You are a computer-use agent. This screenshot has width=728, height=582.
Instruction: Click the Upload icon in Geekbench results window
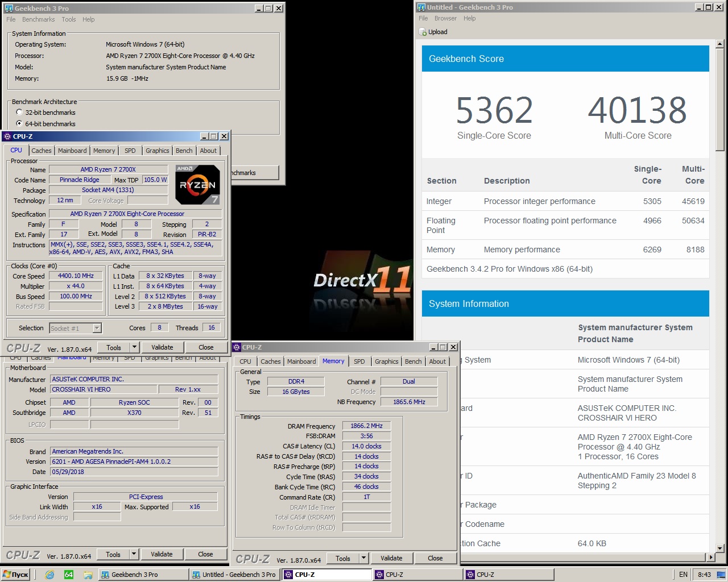tap(423, 32)
